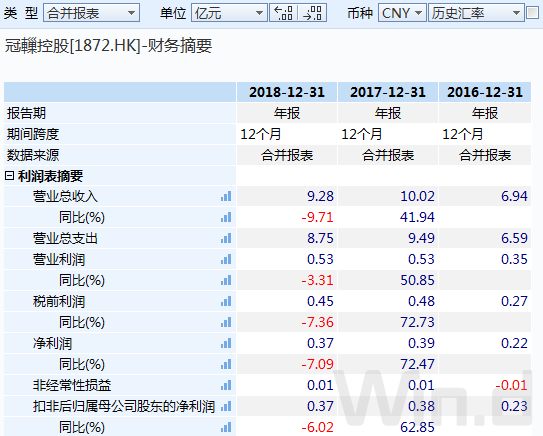
Task: Select 2018 expenses value 8.75
Action: [320, 238]
